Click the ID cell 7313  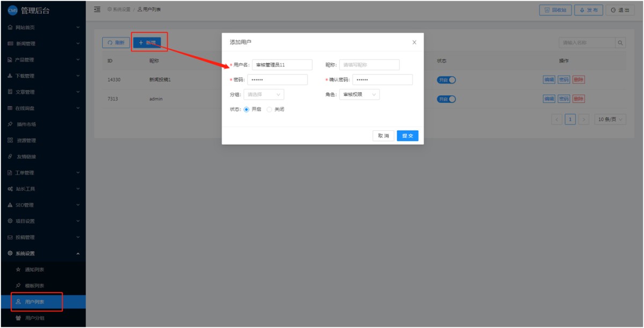113,99
